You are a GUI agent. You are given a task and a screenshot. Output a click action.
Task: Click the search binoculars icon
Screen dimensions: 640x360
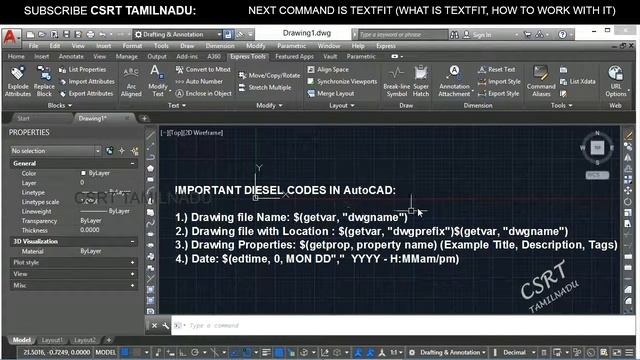454,35
